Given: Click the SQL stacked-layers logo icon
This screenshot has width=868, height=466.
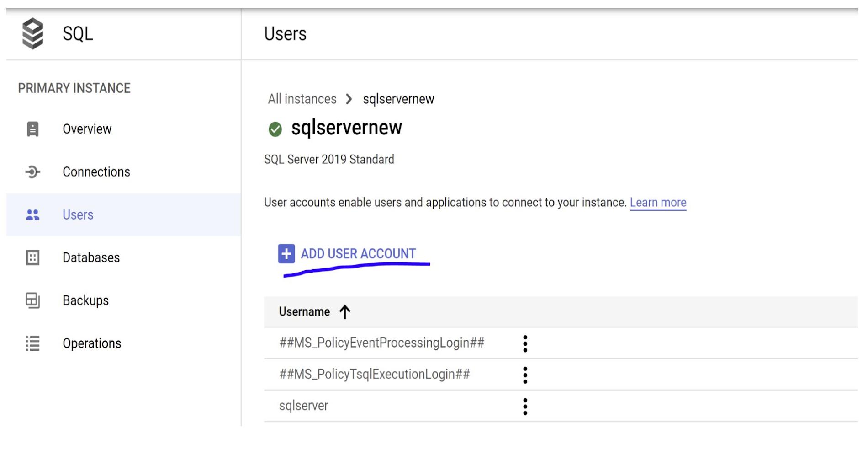Looking at the screenshot, I should tap(32, 33).
